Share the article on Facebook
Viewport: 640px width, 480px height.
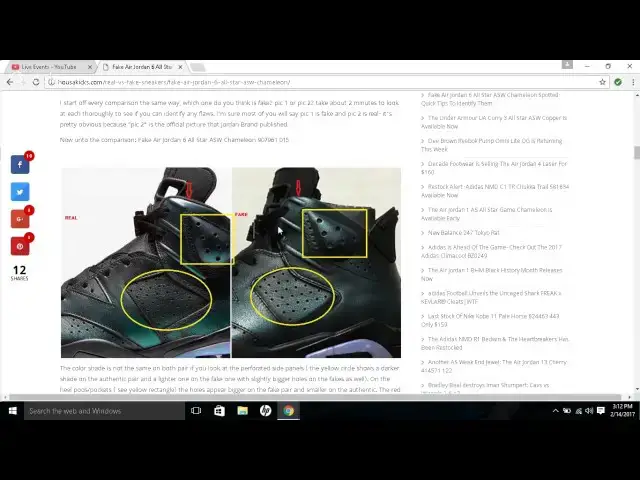[x=20, y=164]
